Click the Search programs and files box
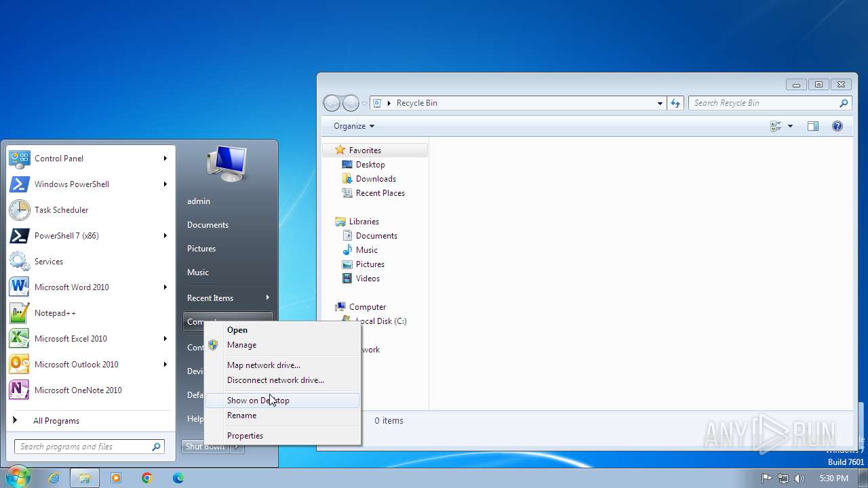The width and height of the screenshot is (868, 488). point(90,447)
